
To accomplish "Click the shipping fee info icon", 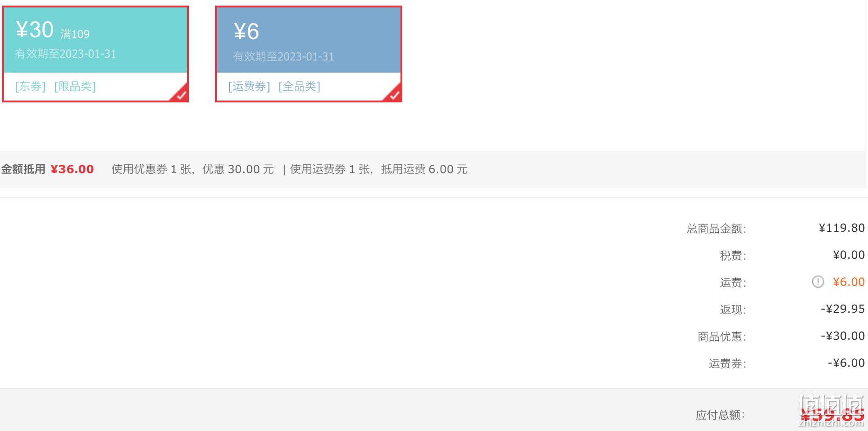I will [818, 282].
